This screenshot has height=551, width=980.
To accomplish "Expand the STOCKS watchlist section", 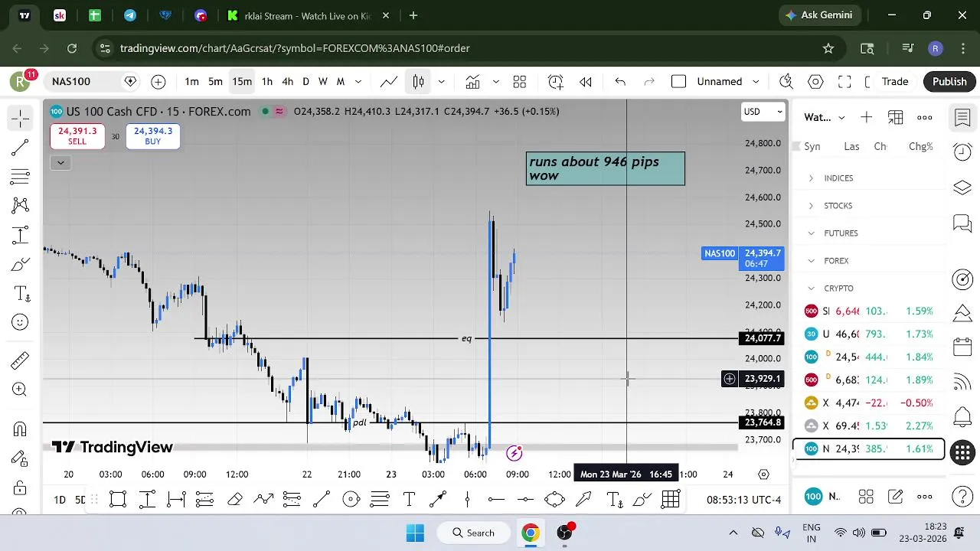I will click(812, 206).
